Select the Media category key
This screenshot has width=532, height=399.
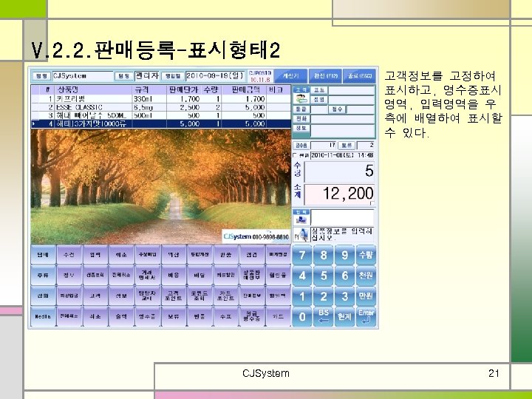click(43, 316)
